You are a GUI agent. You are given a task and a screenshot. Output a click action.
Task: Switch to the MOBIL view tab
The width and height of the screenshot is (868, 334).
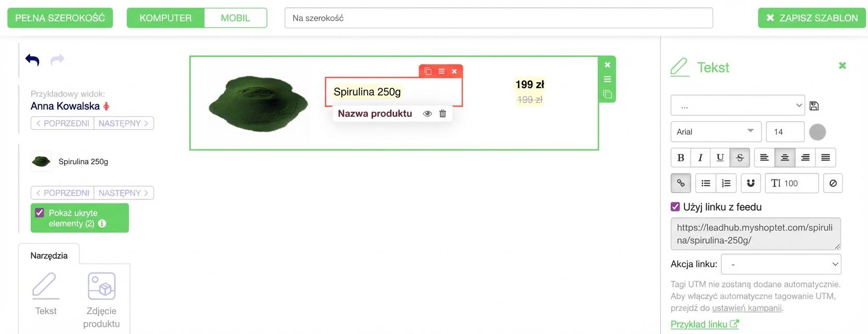[235, 18]
